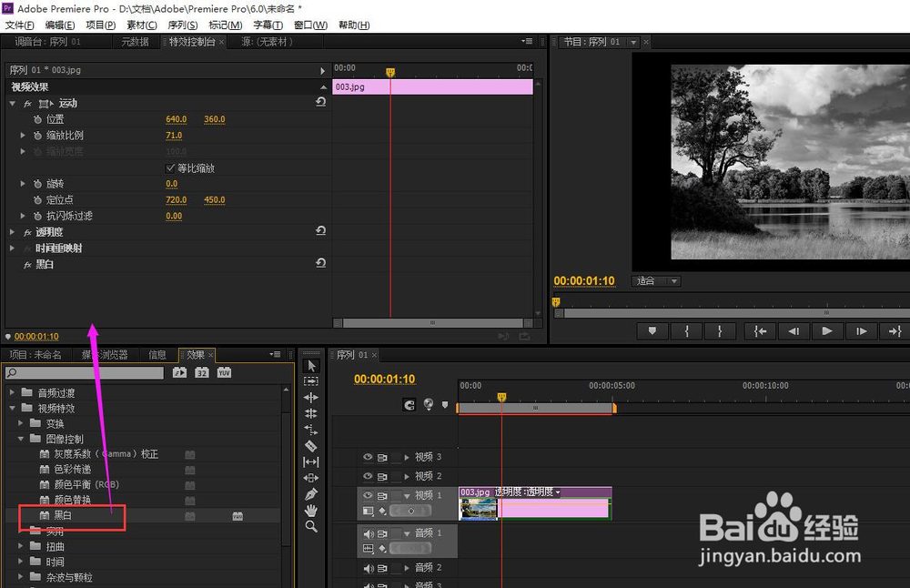Toggle visibility eye of 视频 3 track
Viewport: 910px width, 588px height.
(368, 458)
